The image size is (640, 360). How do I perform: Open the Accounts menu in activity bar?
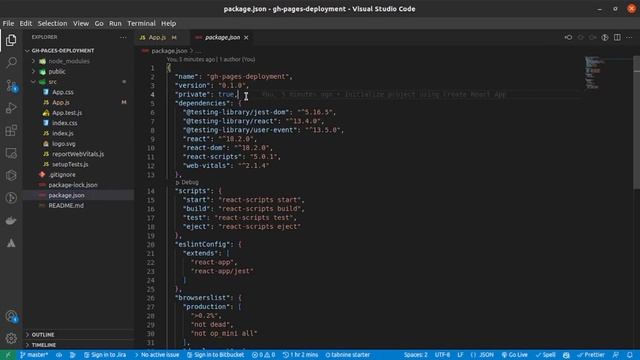11,317
